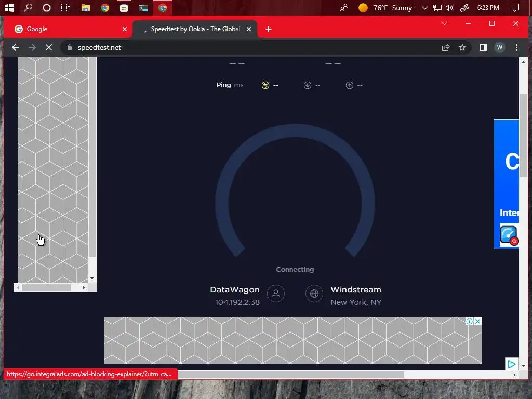Screen dimensions: 532x399
Task: Open the volume speaker tray icon
Action: tap(449, 8)
